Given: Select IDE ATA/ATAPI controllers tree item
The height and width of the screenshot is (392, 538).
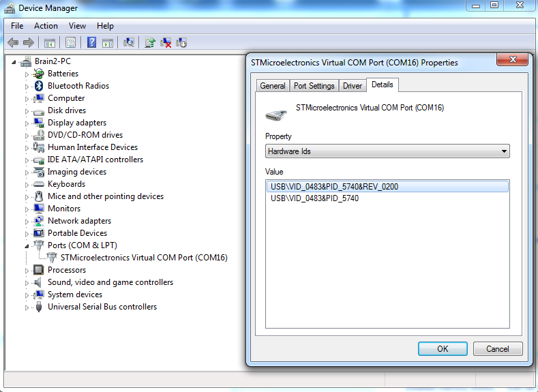Looking at the screenshot, I should [x=95, y=160].
